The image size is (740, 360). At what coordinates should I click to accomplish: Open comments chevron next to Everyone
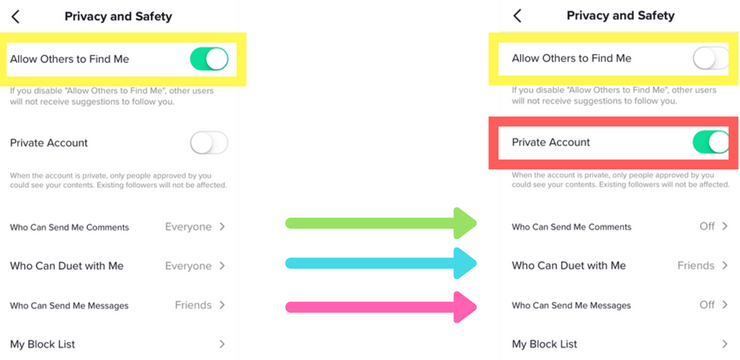pos(222,227)
